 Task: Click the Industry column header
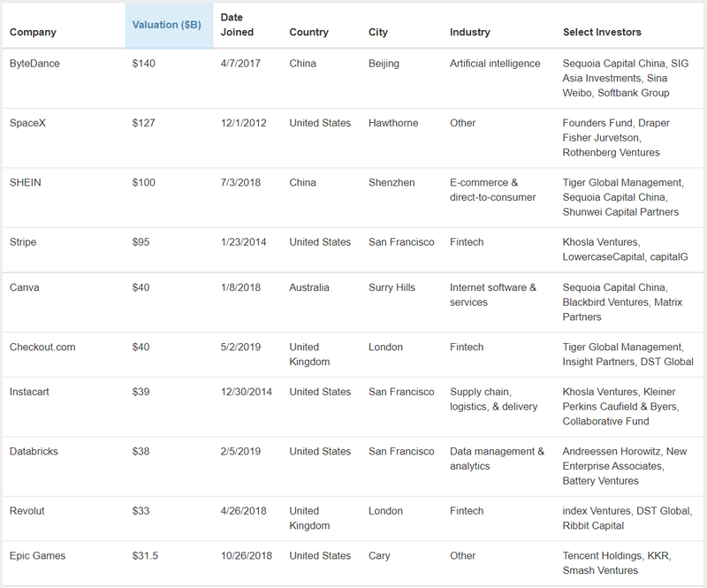click(x=469, y=33)
